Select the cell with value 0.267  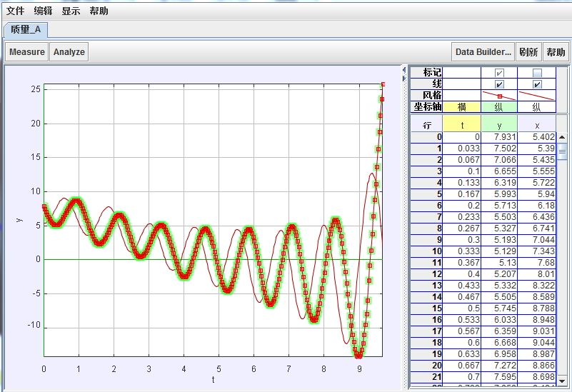tap(462, 228)
